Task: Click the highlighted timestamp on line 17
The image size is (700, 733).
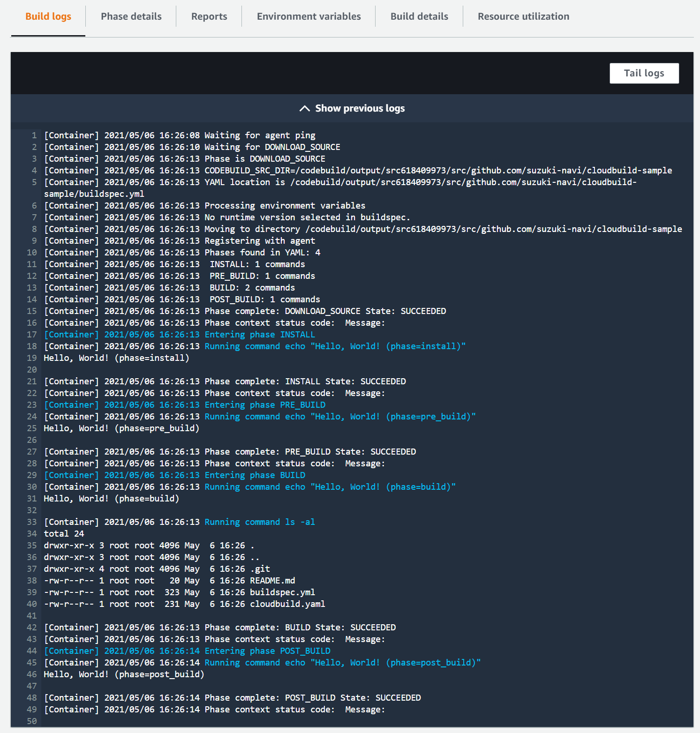Action: [152, 334]
